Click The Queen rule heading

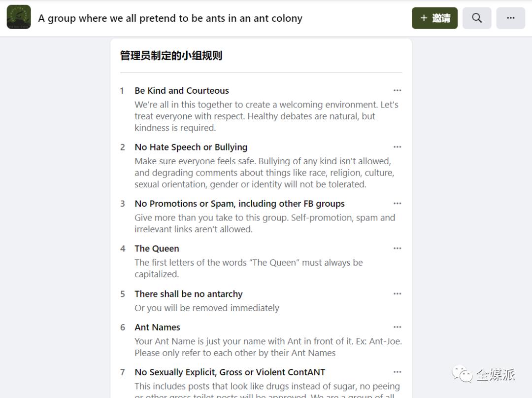[x=157, y=249]
